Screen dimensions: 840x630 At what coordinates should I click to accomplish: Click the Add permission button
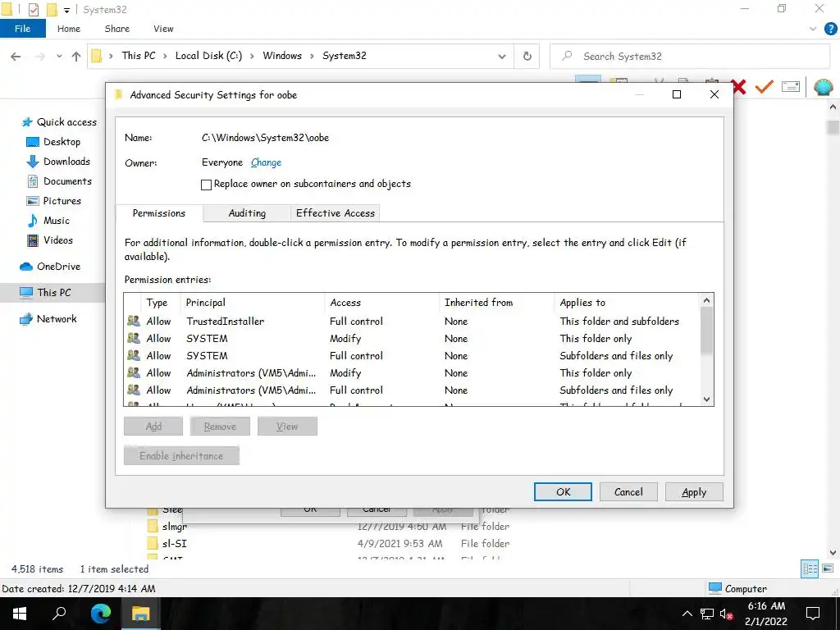(x=153, y=427)
